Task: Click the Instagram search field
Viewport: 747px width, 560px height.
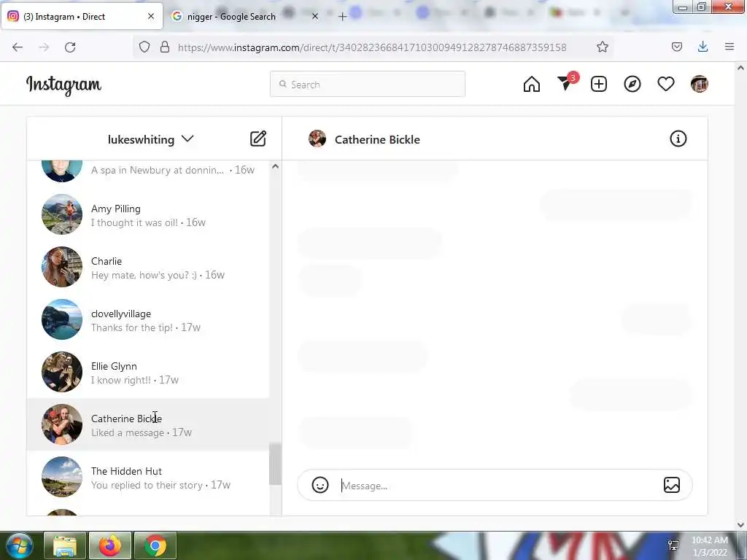Action: point(368,85)
